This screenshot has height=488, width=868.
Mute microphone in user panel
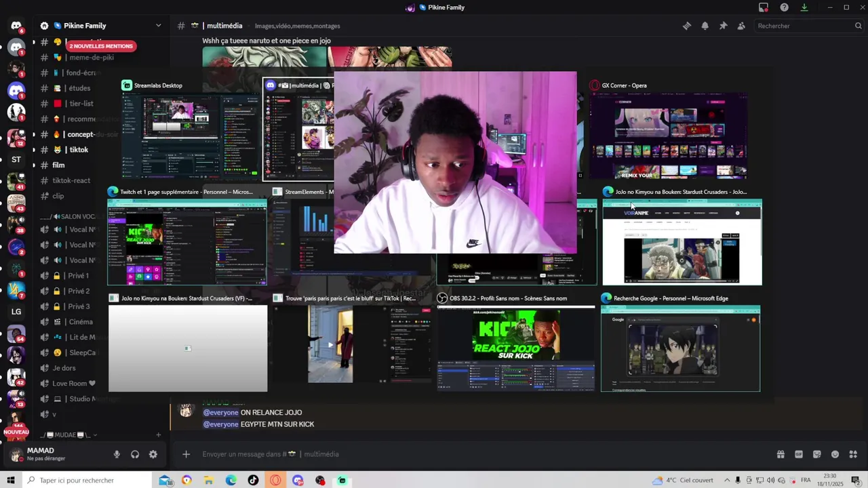(117, 454)
